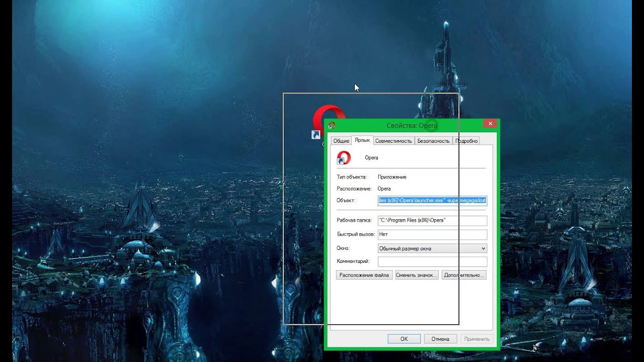This screenshot has height=362, width=644.
Task: Open the Безопасность tab
Action: pyautogui.click(x=433, y=141)
